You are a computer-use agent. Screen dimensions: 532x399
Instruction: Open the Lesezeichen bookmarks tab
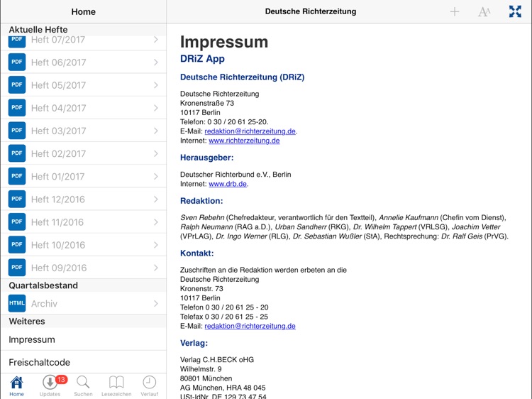pyautogui.click(x=116, y=386)
